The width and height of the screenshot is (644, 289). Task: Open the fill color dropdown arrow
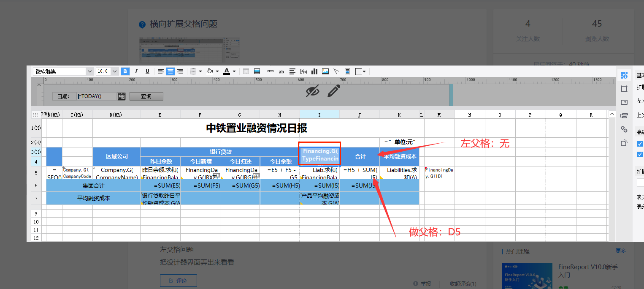(217, 71)
